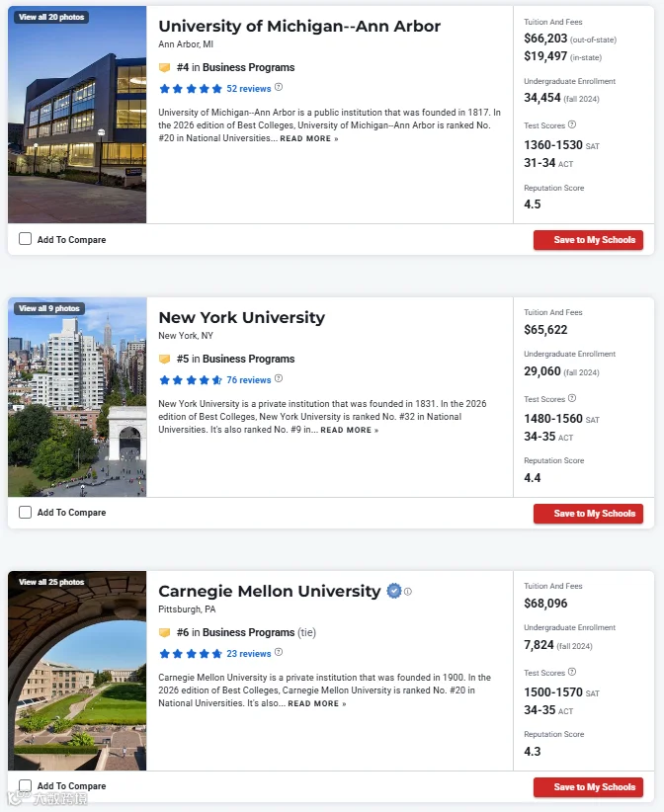664x812 pixels.
Task: Check Add To Compare for Carnegie Mellon University
Action: click(x=25, y=785)
